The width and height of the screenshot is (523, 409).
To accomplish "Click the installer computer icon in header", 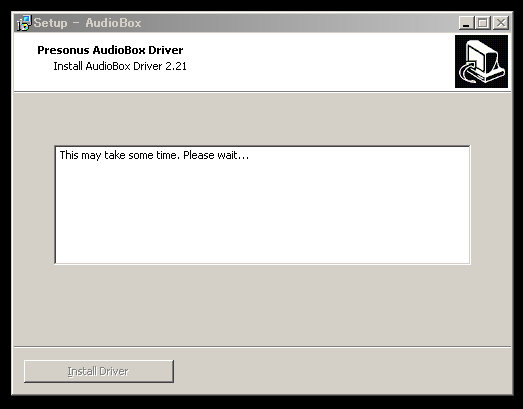I will (481, 62).
